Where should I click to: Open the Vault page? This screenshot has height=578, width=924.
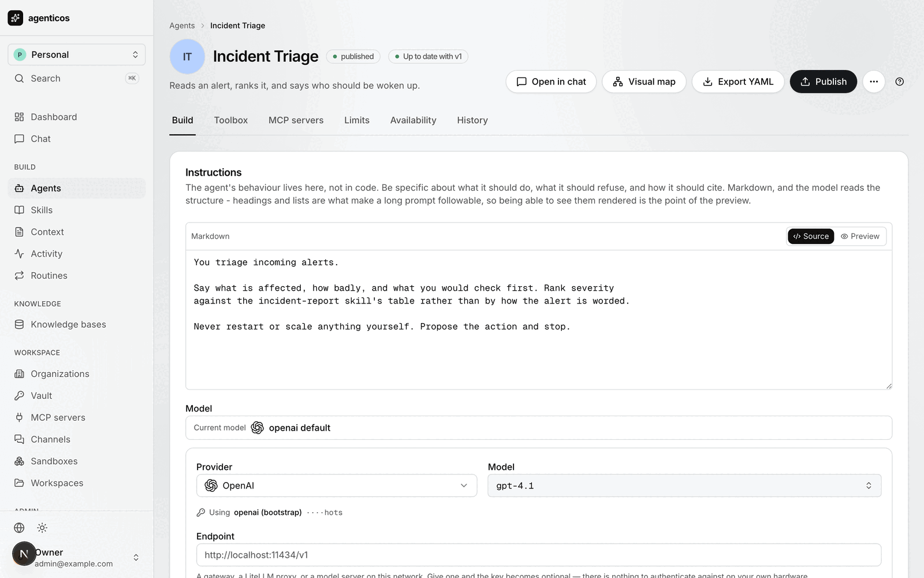(x=77, y=396)
